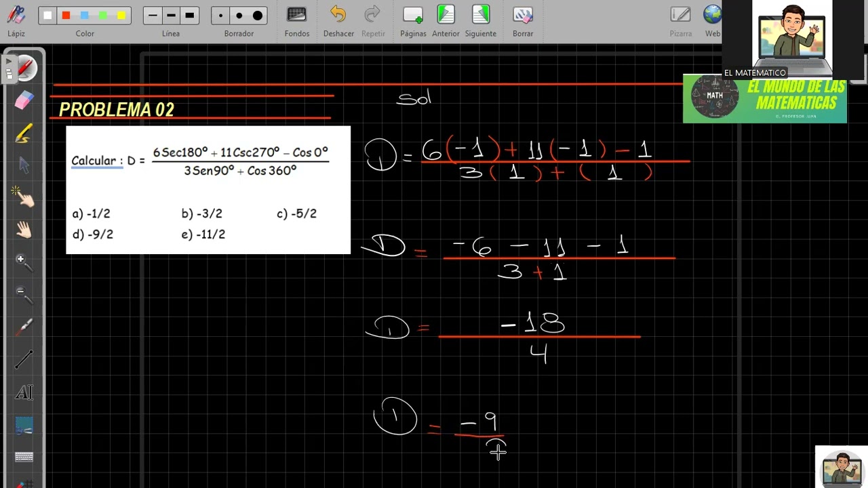Select the hand scroll page tool

(24, 230)
